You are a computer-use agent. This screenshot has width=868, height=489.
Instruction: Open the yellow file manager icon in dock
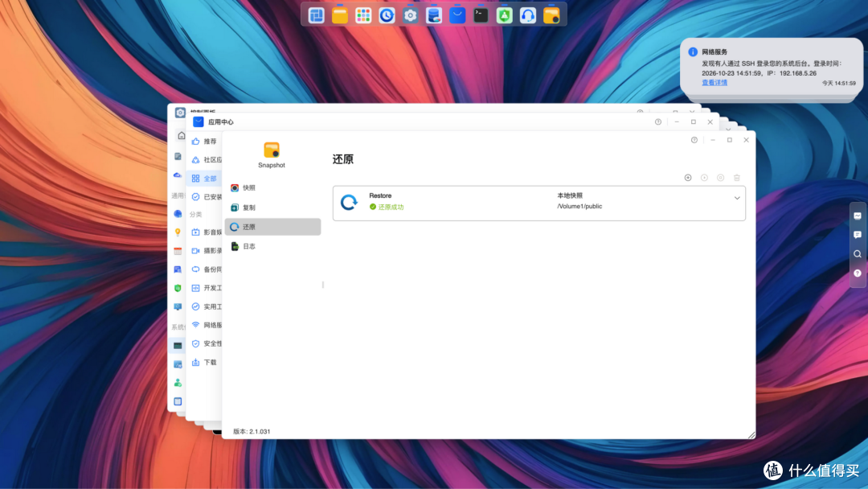[340, 15]
